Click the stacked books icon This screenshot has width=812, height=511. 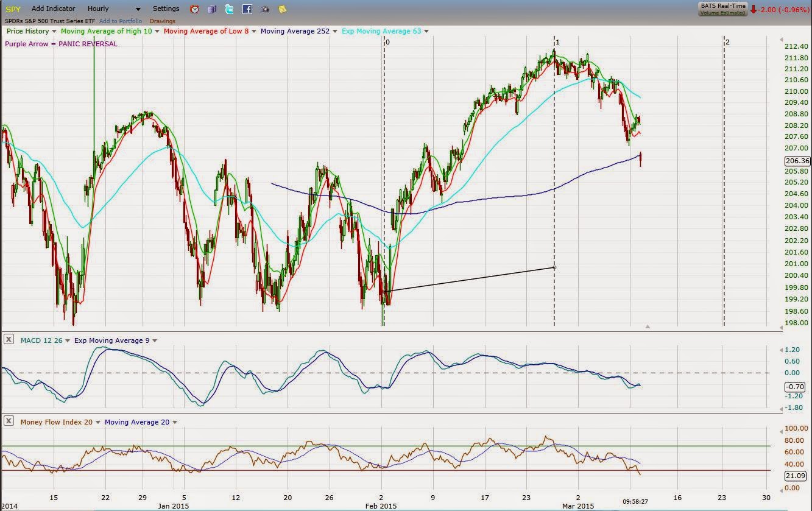point(212,9)
